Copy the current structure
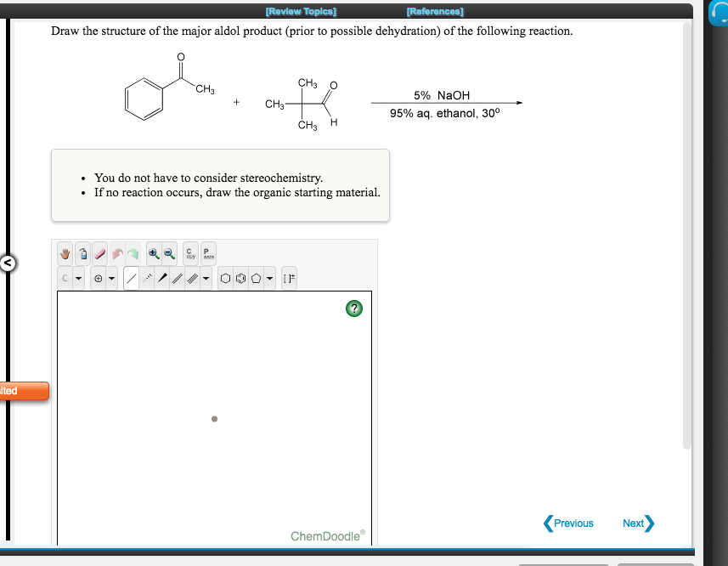 point(190,253)
